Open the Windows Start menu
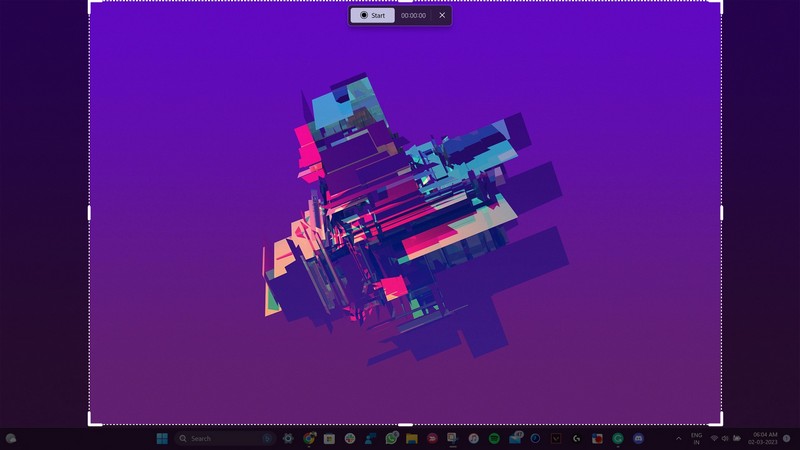This screenshot has width=800, height=450. tap(162, 438)
